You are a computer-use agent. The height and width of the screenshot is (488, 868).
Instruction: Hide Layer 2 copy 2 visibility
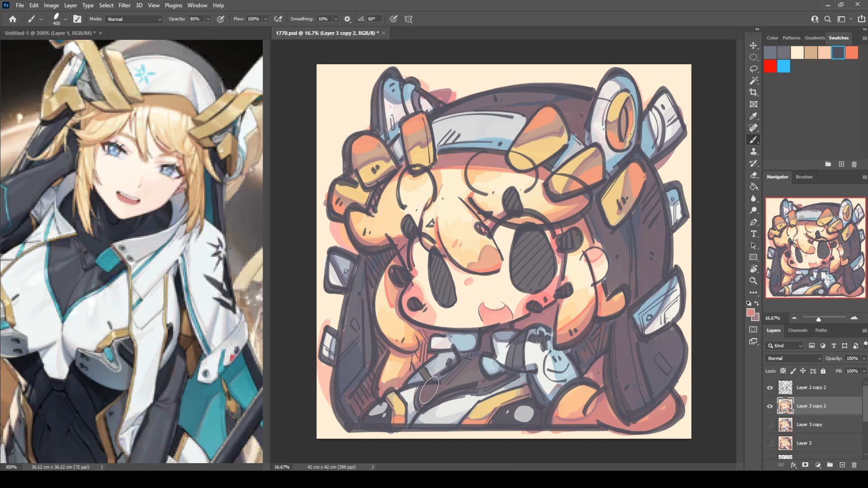770,388
